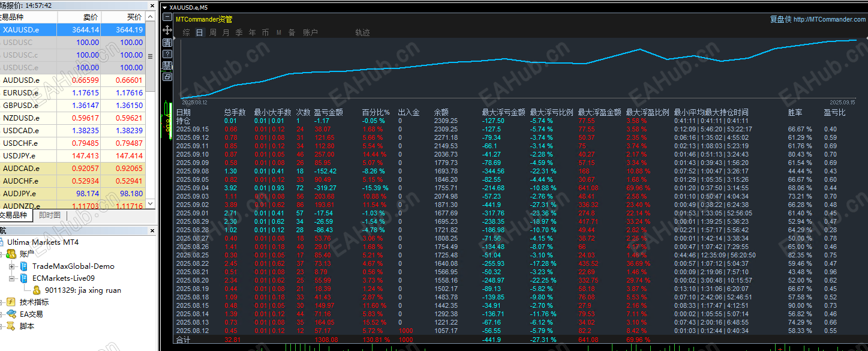This screenshot has height=351, width=868.
Task: Switch to the 年 yearly tab
Action: [x=253, y=32]
